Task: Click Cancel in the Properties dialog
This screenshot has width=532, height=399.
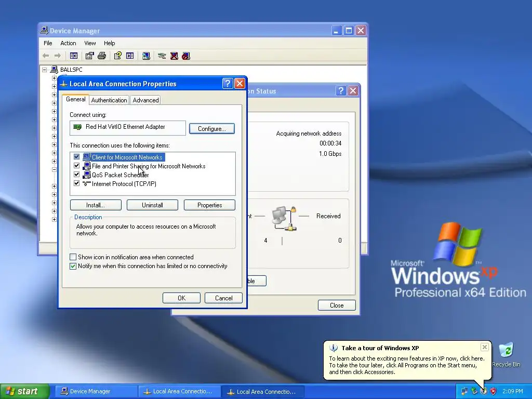Action: [223, 298]
